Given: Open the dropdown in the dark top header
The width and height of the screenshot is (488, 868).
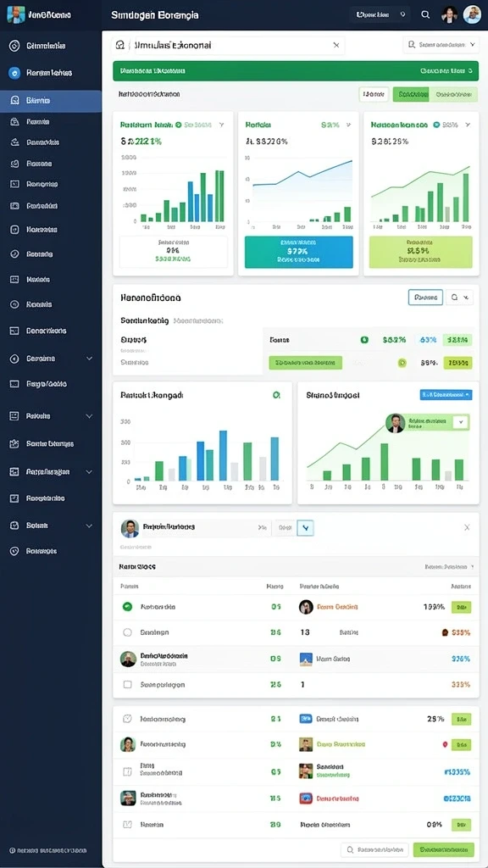Looking at the screenshot, I should tap(380, 15).
